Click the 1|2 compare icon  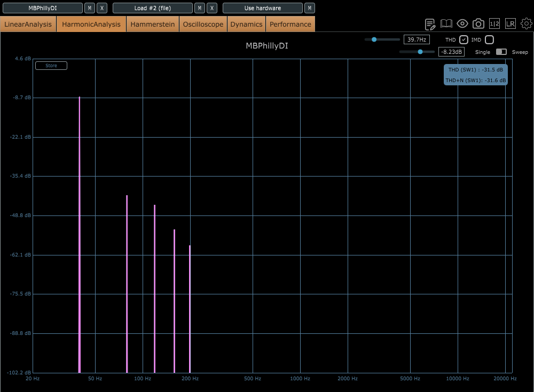[494, 23]
